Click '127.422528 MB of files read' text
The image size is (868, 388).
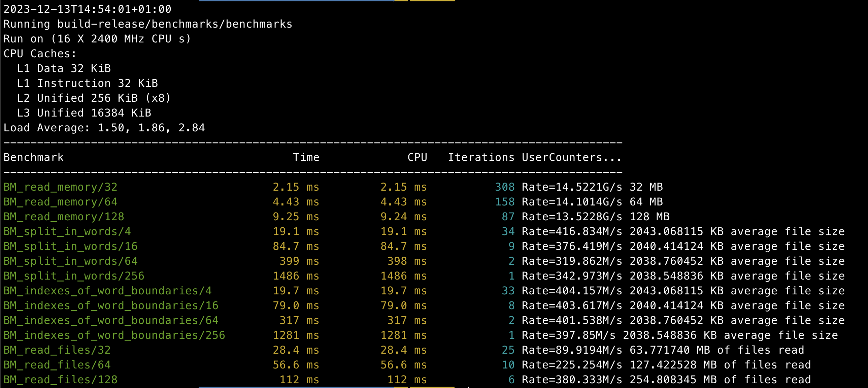[720, 365]
